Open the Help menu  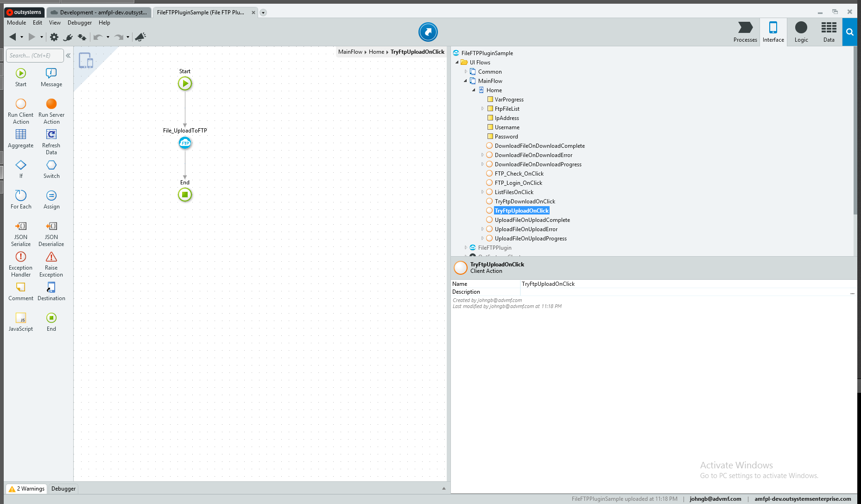click(x=104, y=23)
